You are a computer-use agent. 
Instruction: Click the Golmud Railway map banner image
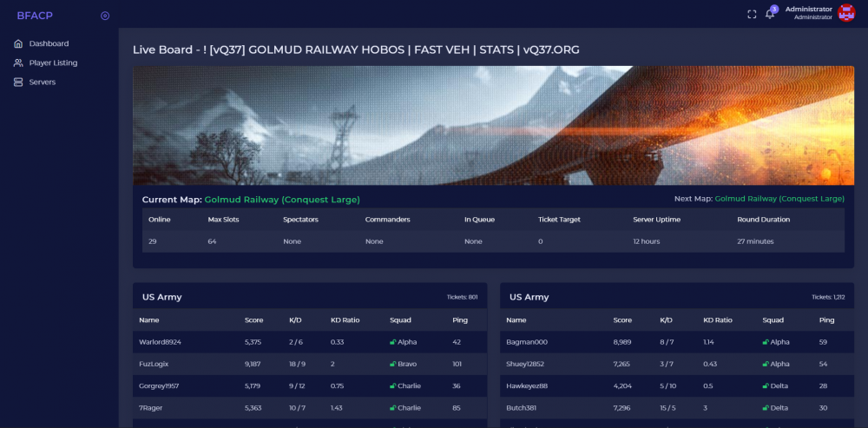[493, 125]
